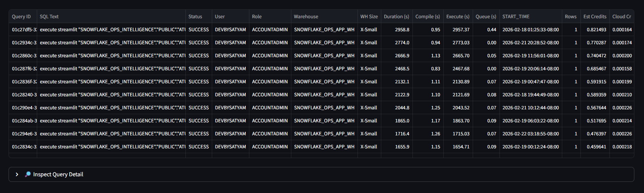This screenshot has height=193, width=644.
Task: Click start time 2026-02-19 11:56:01-08:00
Action: coord(531,56)
